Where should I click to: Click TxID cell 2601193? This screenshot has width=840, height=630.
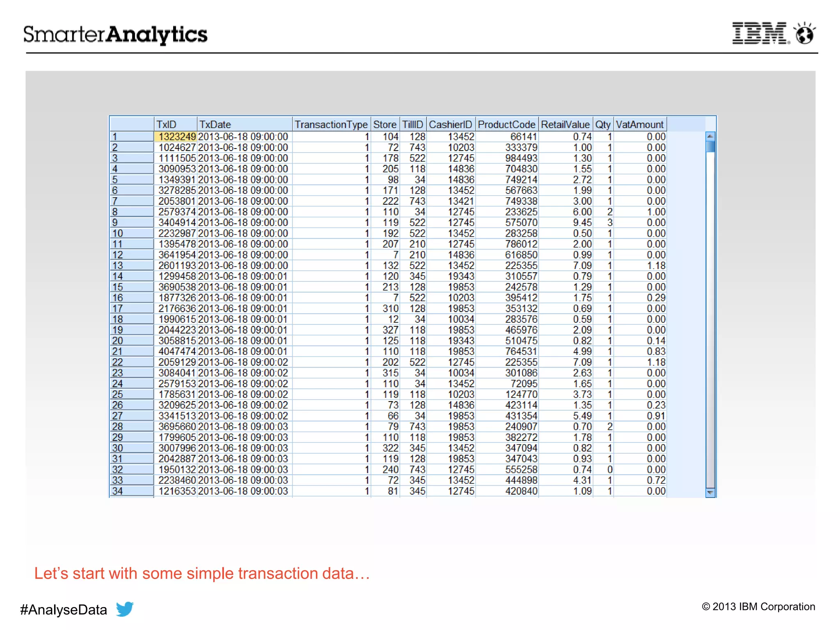pyautogui.click(x=176, y=265)
